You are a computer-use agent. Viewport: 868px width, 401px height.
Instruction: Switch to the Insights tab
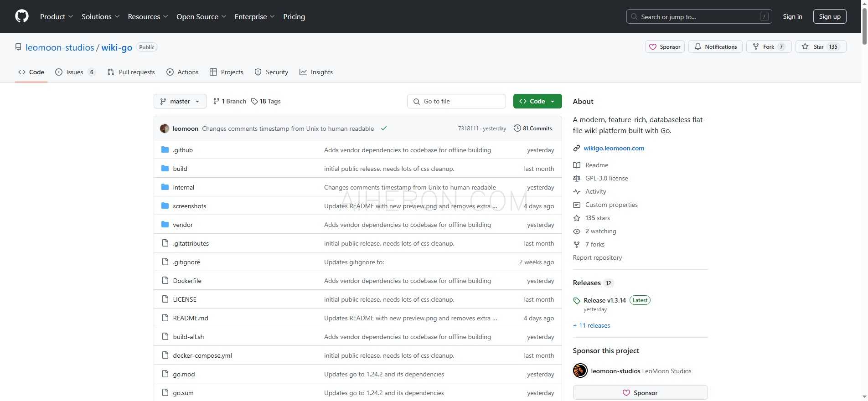point(316,72)
